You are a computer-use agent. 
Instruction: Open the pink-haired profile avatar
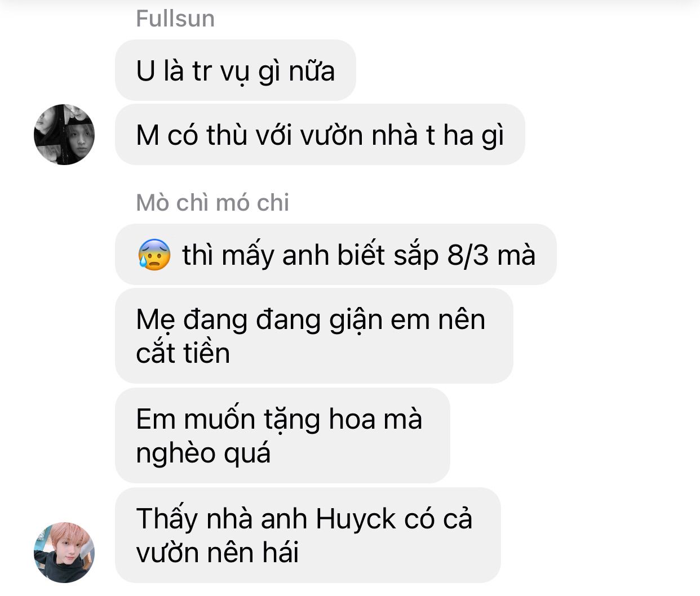click(64, 553)
